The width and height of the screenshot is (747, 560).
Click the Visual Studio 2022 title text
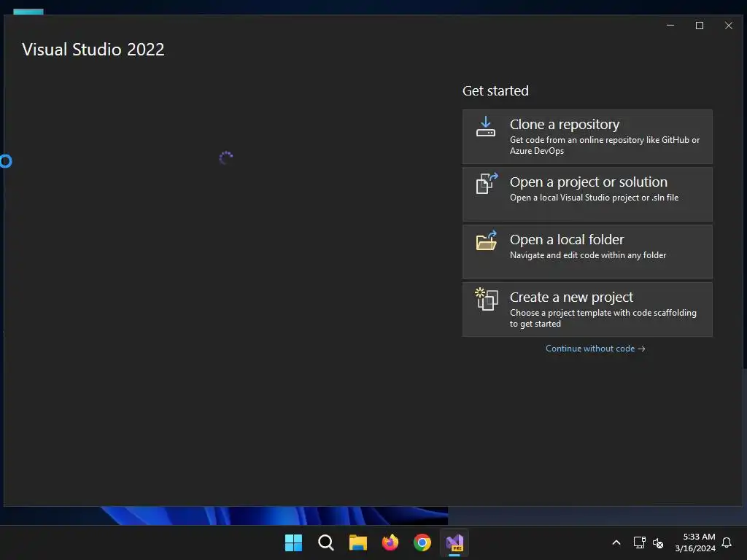pos(93,50)
